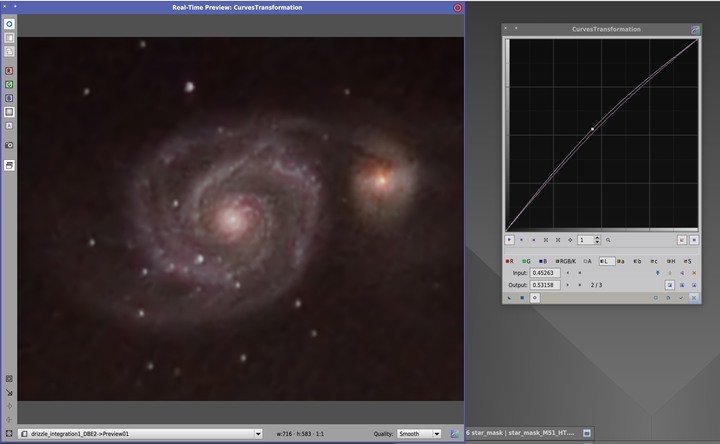Click blue pin store curve icon

pos(658,273)
